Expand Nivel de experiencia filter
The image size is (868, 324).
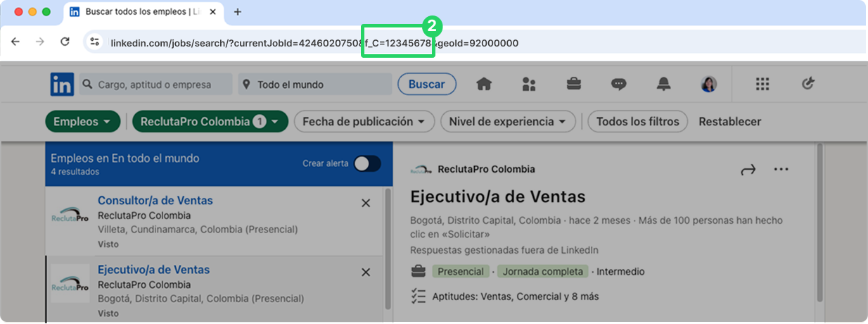[x=508, y=122]
